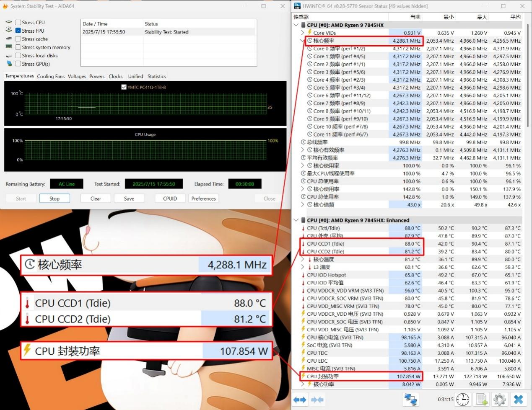This screenshot has width=532, height=410.
Task: Collapse the 7845HX: Enhanced sensor group
Action: tap(296, 220)
